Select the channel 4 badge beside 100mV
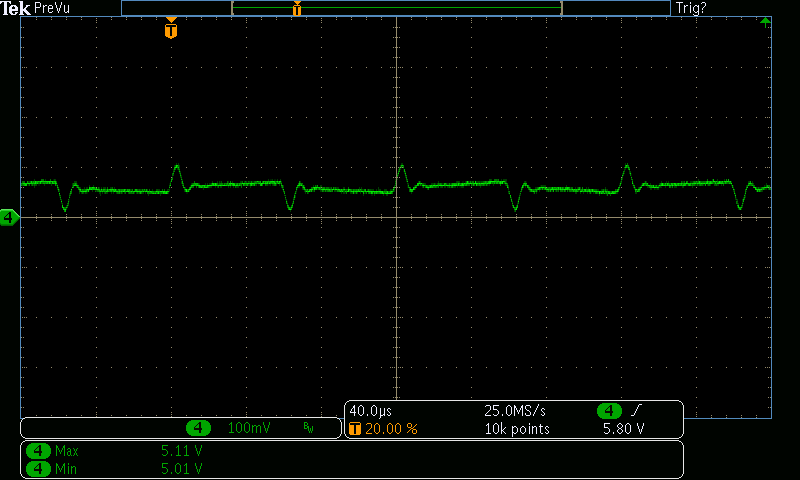The image size is (800, 480). (x=198, y=427)
